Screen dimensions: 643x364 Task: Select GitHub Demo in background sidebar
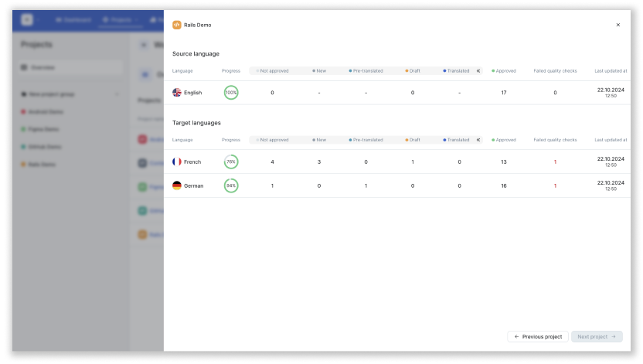[41, 147]
